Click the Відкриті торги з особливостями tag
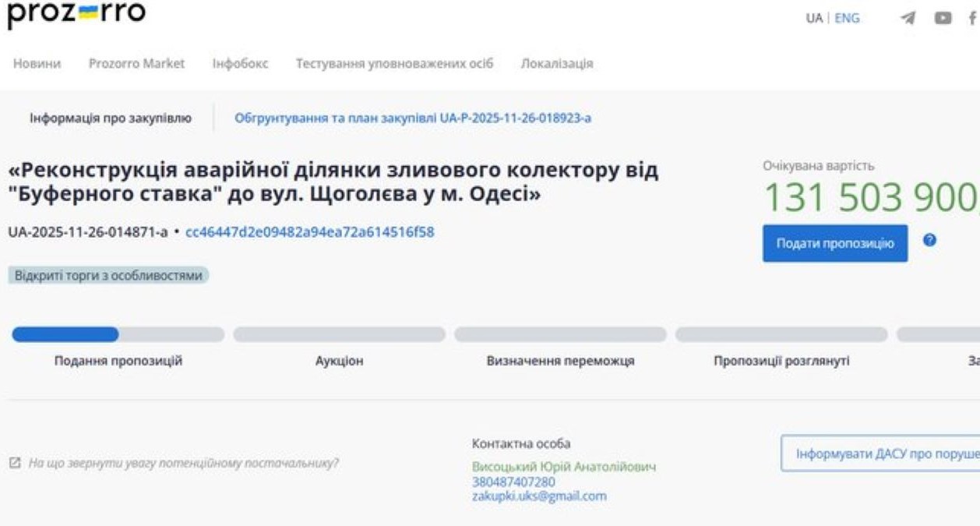This screenshot has width=980, height=526. point(109,275)
